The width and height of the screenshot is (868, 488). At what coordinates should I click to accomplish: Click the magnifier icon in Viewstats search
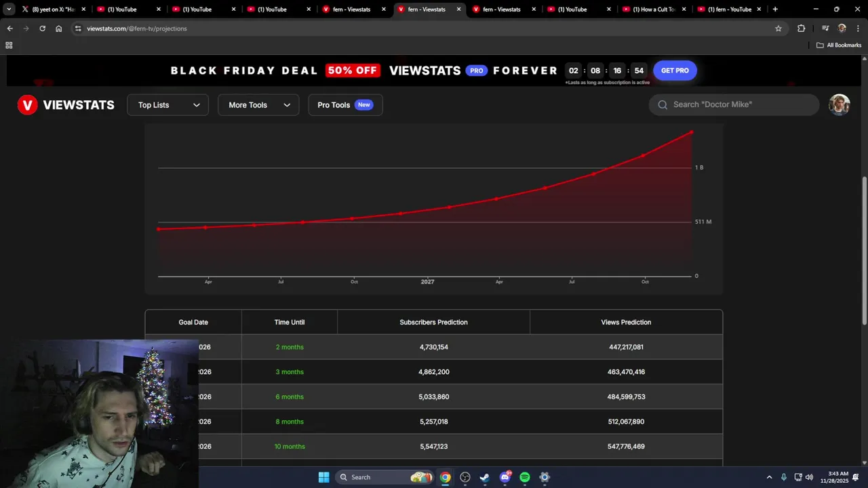[x=663, y=104]
